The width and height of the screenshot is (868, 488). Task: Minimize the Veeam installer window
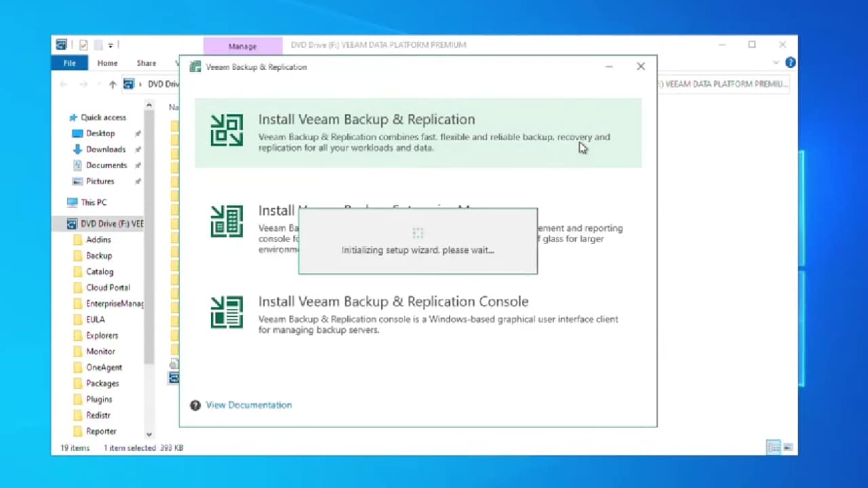[609, 66]
